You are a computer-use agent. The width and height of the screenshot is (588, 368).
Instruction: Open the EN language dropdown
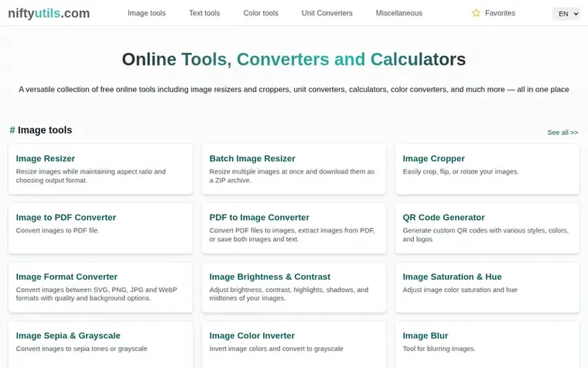pos(566,13)
